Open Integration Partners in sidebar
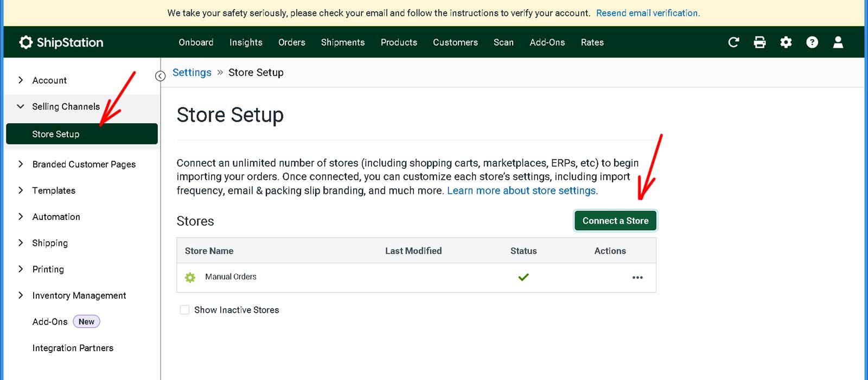Screen dimensions: 868x380 point(73,348)
